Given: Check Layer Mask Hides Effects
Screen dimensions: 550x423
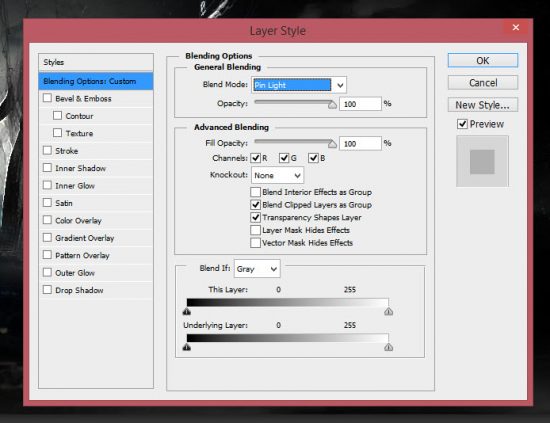Looking at the screenshot, I should coord(255,230).
